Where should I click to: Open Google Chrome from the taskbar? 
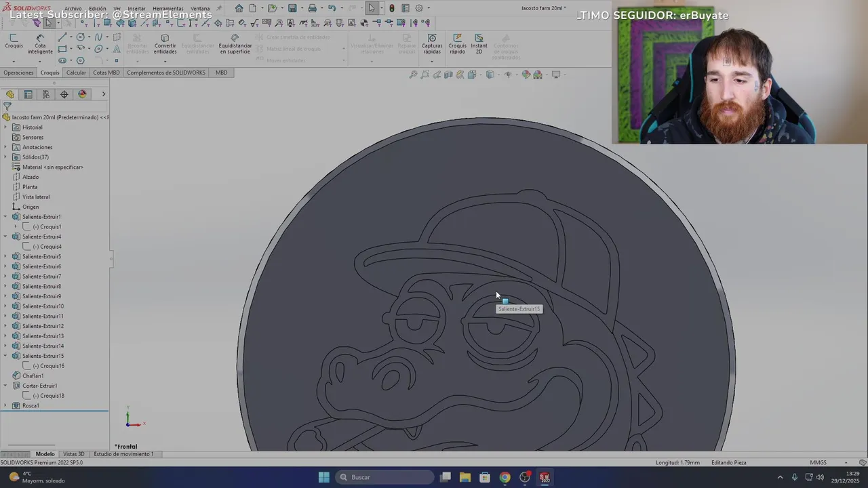pos(505,477)
